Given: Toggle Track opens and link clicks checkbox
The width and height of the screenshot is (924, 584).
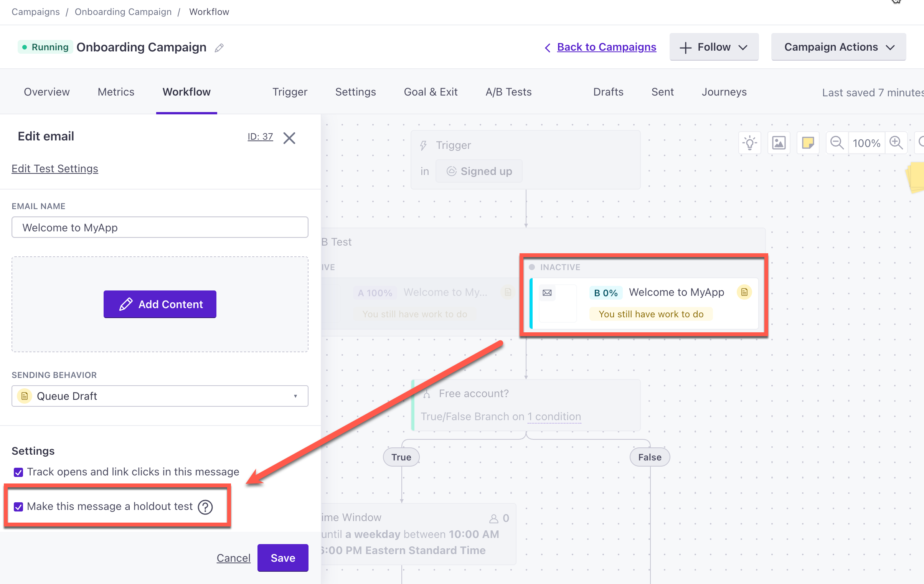Looking at the screenshot, I should 18,471.
